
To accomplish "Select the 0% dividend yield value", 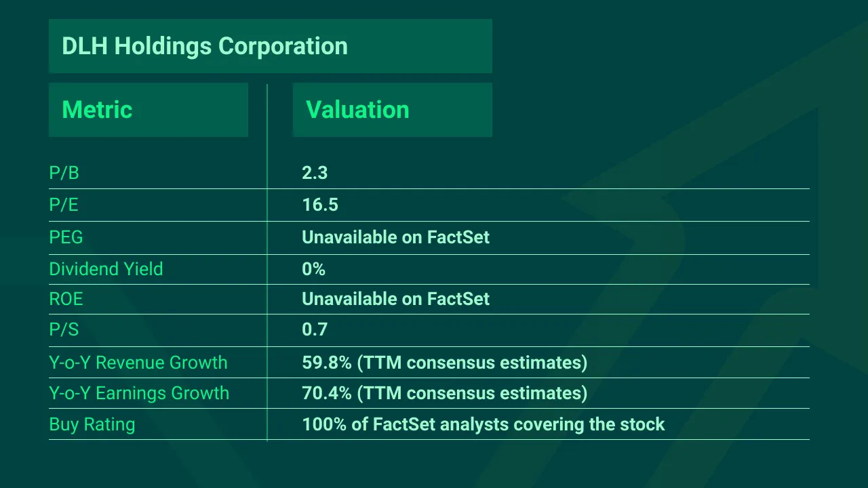I will (313, 269).
